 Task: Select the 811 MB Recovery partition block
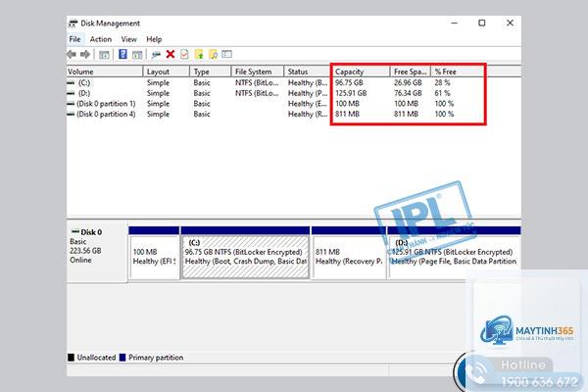pyautogui.click(x=349, y=253)
